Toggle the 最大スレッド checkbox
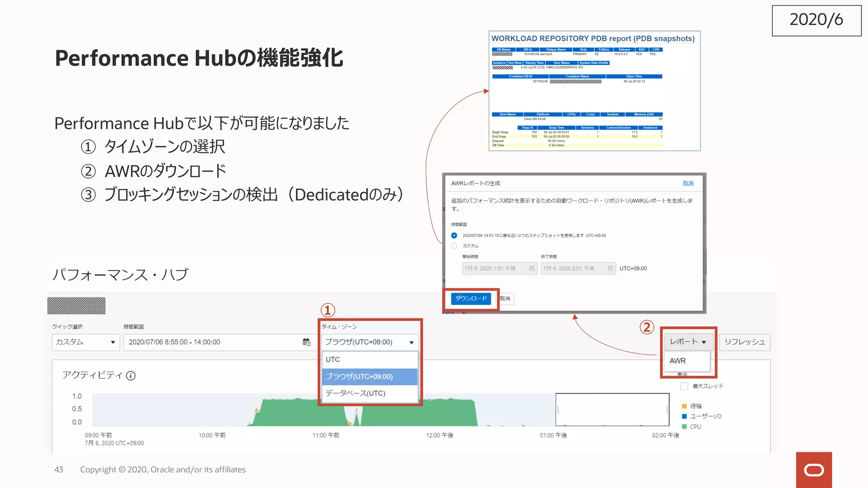This screenshot has width=868, height=488. (x=684, y=386)
